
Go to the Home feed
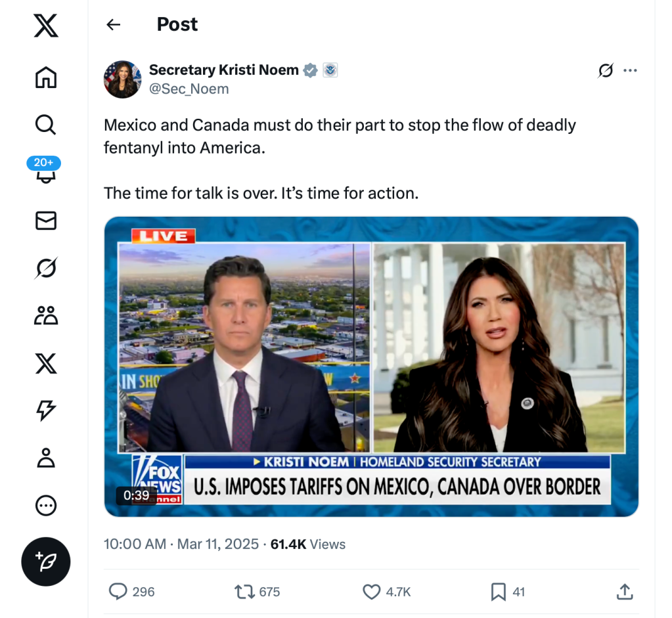pos(45,77)
